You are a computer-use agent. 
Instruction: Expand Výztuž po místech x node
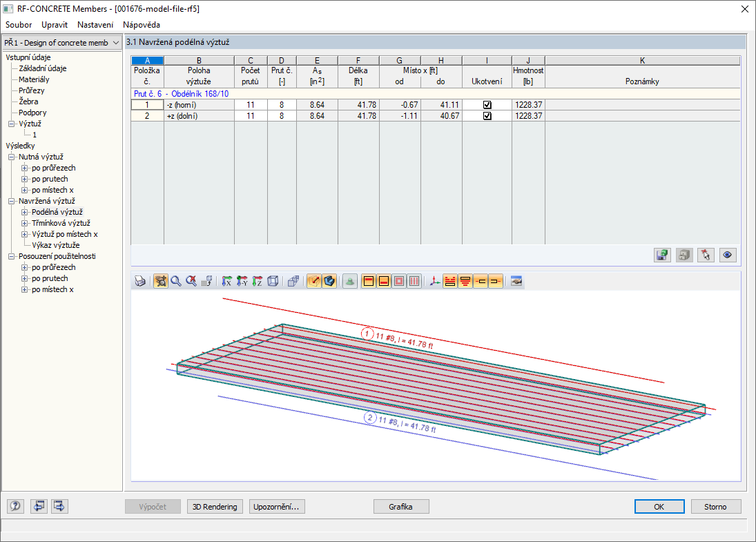click(x=24, y=234)
